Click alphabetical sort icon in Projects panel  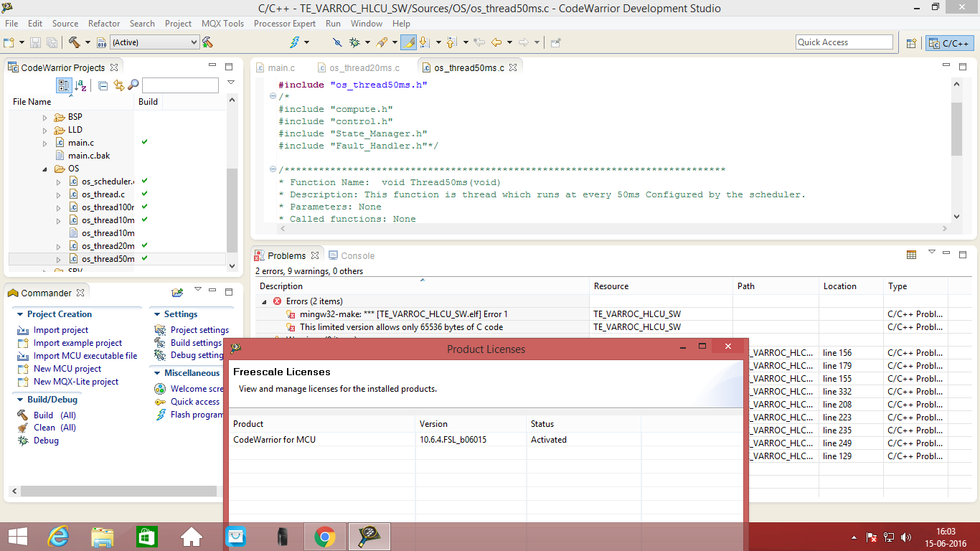[81, 85]
